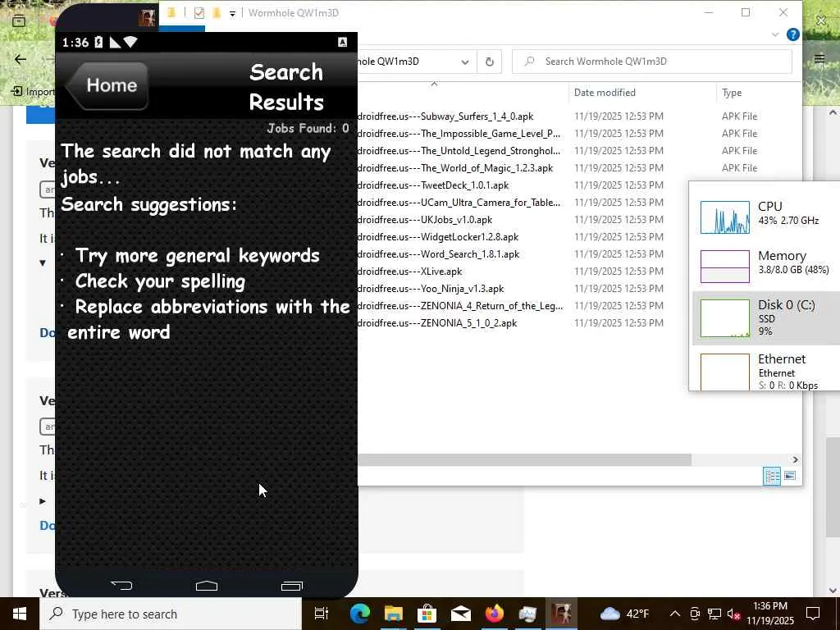Open File Explorer from taskbar
Viewport: 840px width, 630px height.
393,614
